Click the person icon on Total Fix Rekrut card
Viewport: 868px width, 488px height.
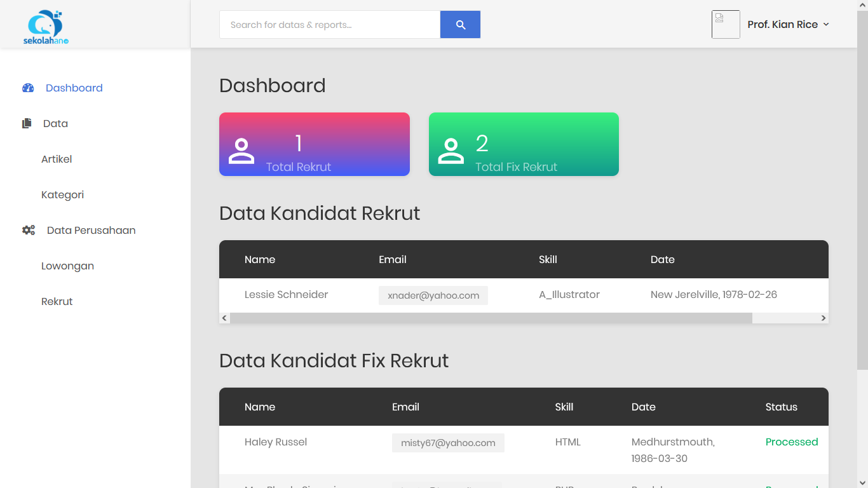[451, 151]
